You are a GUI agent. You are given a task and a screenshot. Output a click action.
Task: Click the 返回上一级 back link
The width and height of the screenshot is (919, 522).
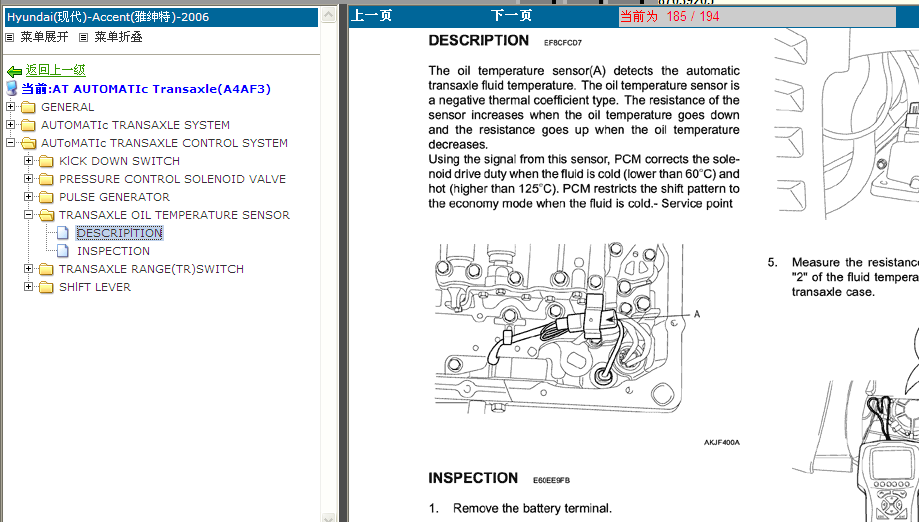pyautogui.click(x=55, y=71)
